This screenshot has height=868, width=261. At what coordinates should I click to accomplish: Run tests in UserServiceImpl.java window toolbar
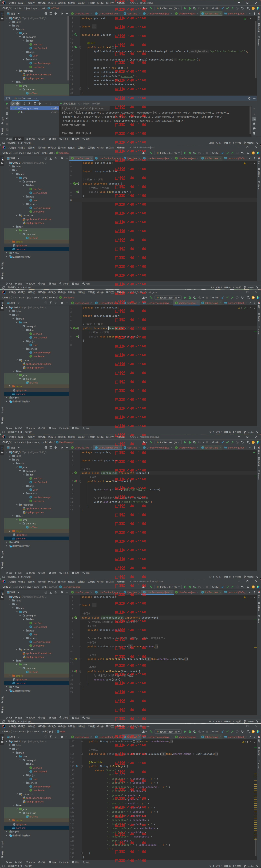(185, 587)
